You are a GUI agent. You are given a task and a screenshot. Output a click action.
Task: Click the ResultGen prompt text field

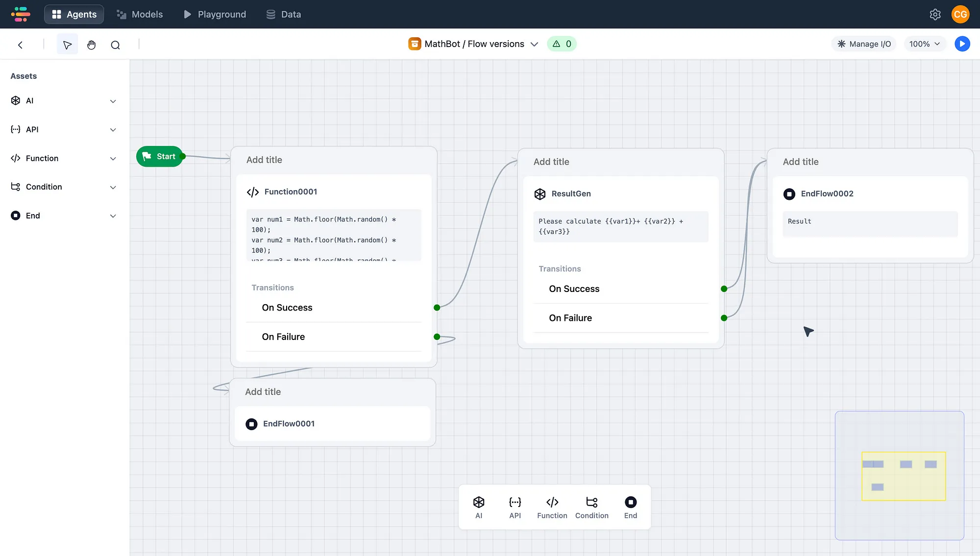pos(620,226)
